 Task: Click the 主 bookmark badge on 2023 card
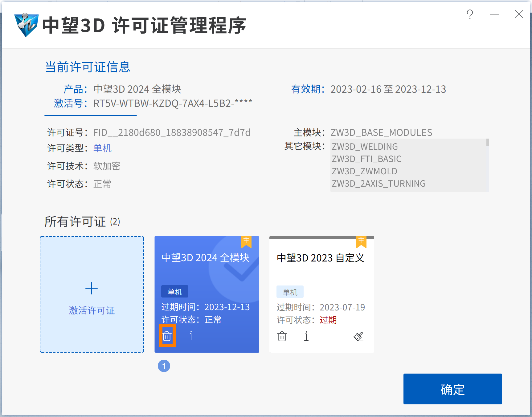click(361, 242)
